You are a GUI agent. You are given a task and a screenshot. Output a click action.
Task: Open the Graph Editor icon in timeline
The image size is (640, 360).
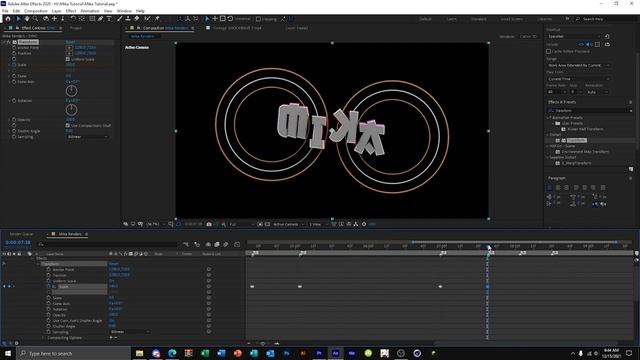237,244
